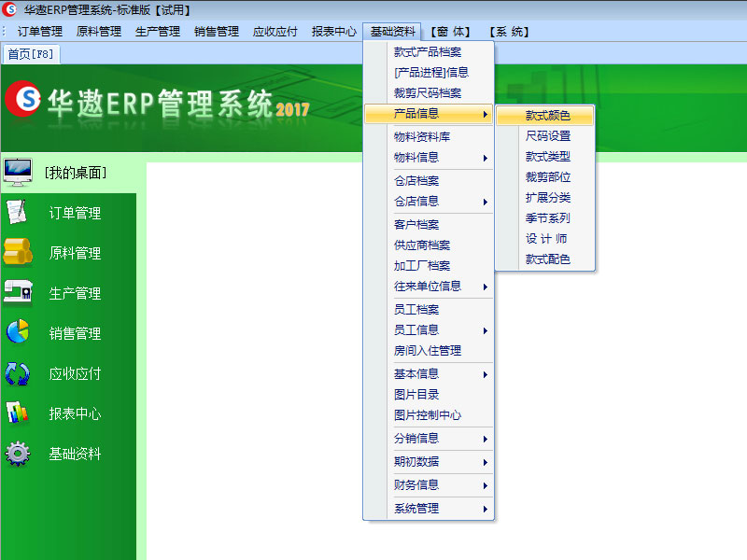Open 生产管理 in the menu bar
Viewport: 747px width, 560px height.
point(158,32)
